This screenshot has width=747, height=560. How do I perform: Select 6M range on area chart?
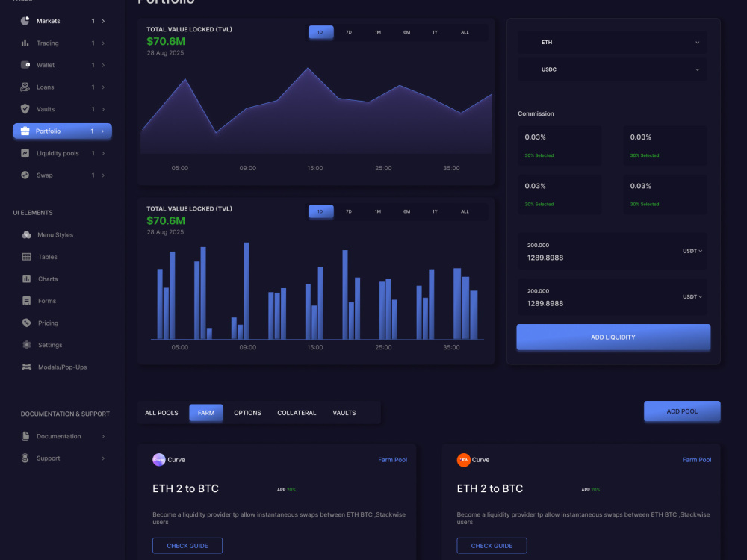[x=407, y=32]
